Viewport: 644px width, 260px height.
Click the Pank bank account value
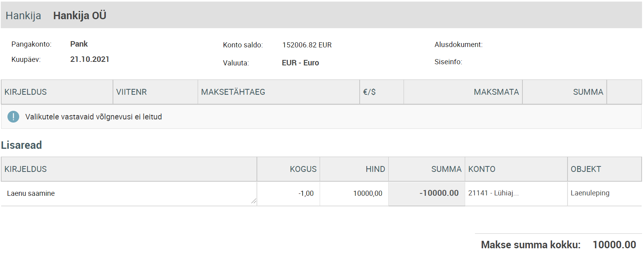79,44
